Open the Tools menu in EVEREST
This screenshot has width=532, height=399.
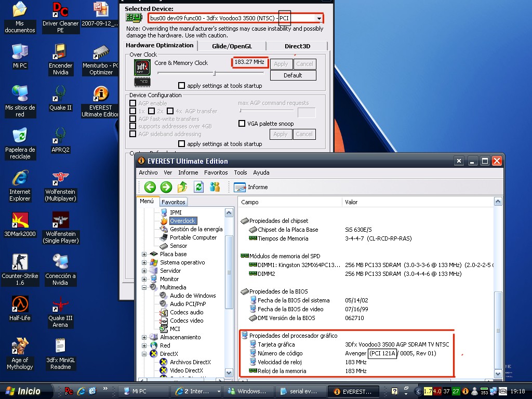pyautogui.click(x=241, y=172)
